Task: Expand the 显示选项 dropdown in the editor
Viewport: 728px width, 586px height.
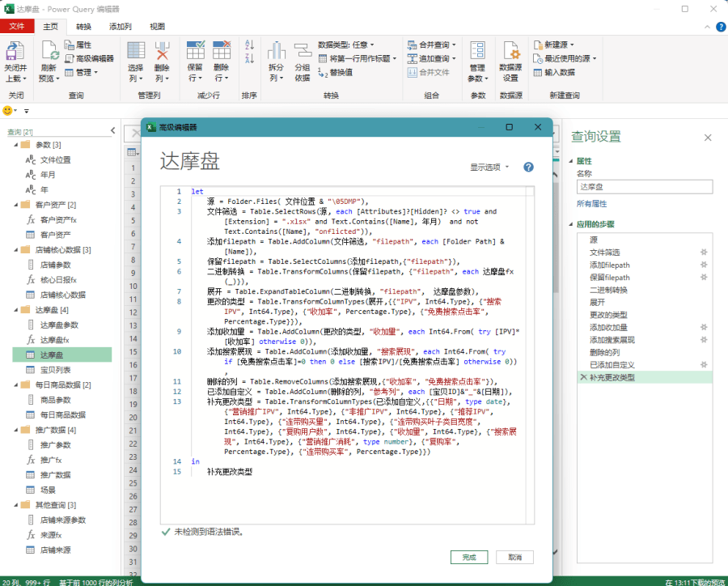Action: click(x=490, y=168)
